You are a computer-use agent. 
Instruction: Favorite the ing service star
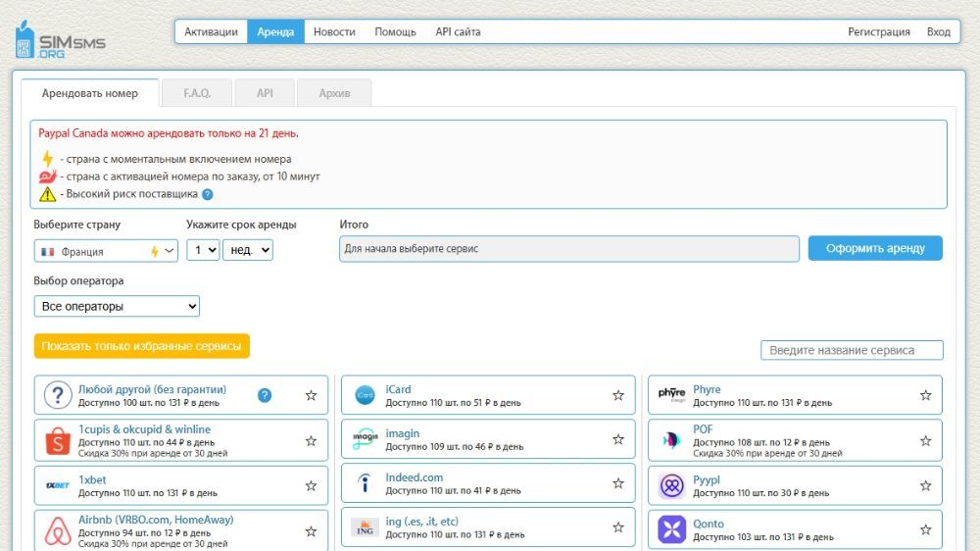click(618, 527)
